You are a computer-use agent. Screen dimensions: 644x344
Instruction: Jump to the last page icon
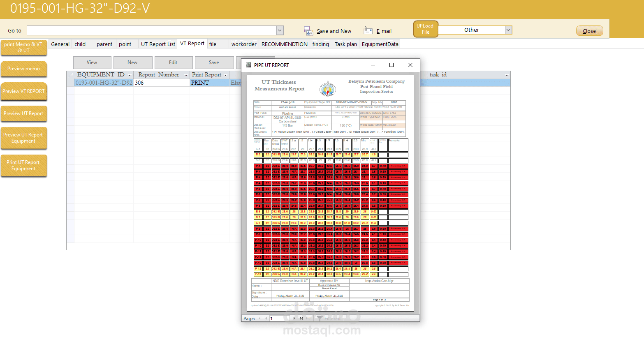pos(301,318)
